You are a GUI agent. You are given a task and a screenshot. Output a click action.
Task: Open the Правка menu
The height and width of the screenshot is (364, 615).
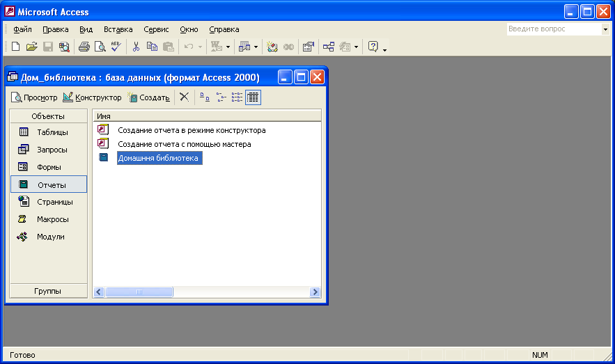coord(55,29)
